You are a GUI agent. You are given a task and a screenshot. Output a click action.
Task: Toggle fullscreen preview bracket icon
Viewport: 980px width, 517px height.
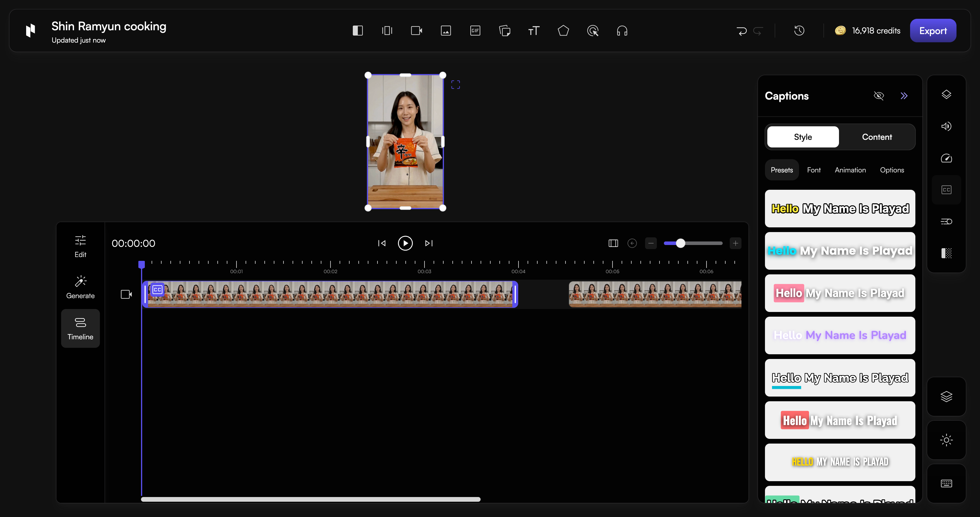pos(455,85)
